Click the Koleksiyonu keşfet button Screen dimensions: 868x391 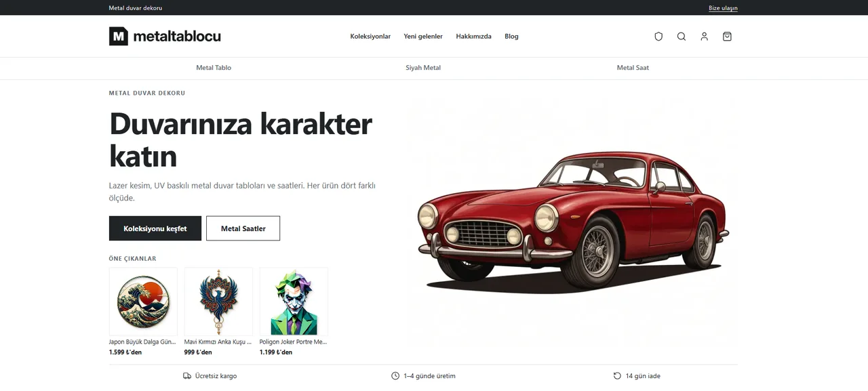[155, 228]
